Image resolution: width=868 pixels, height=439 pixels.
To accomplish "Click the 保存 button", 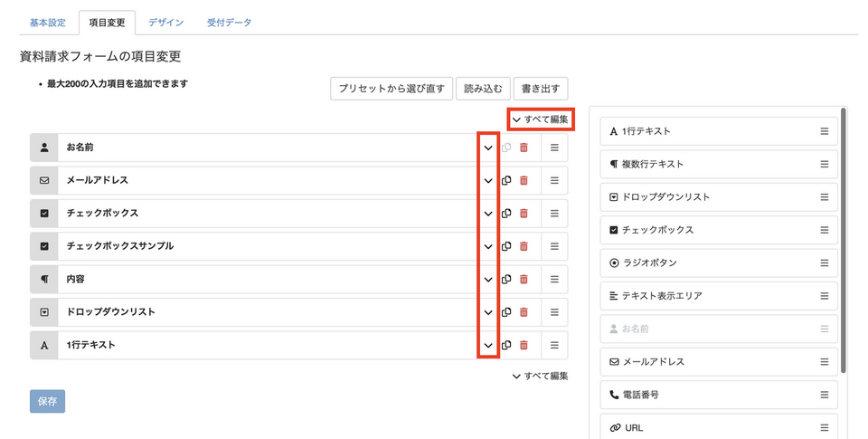I will tap(47, 401).
